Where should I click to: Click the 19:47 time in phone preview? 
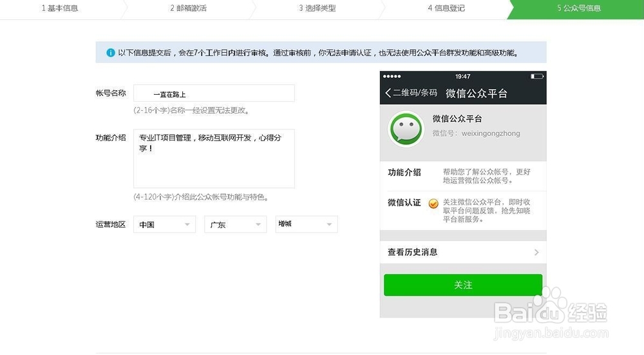click(x=462, y=77)
